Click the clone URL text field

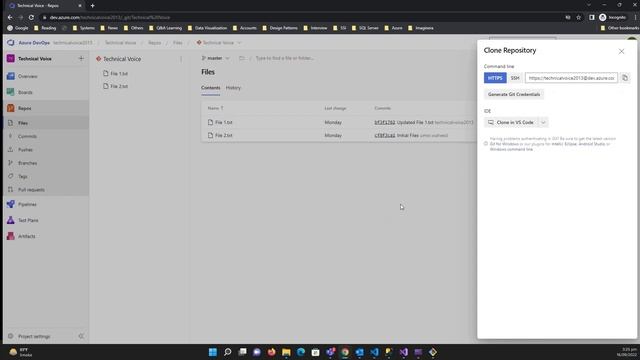coord(571,78)
